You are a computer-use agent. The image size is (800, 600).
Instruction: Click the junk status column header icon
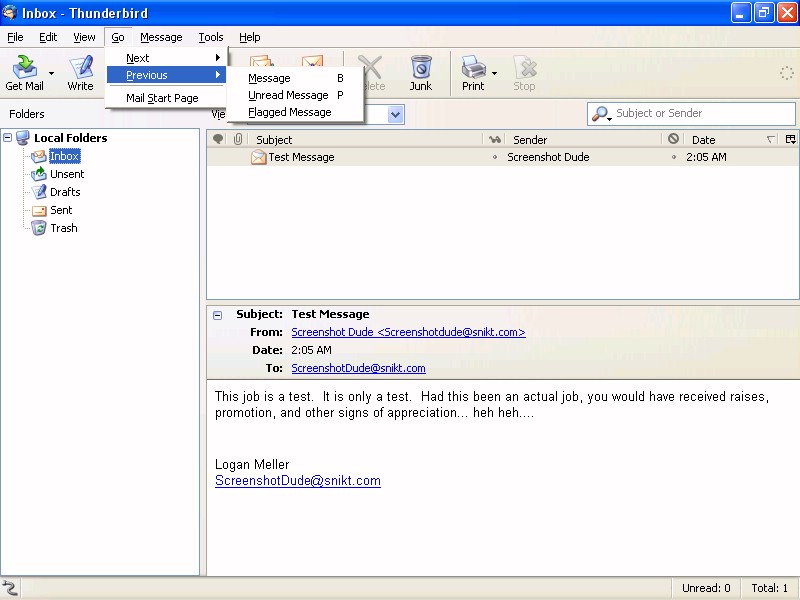pyautogui.click(x=673, y=139)
